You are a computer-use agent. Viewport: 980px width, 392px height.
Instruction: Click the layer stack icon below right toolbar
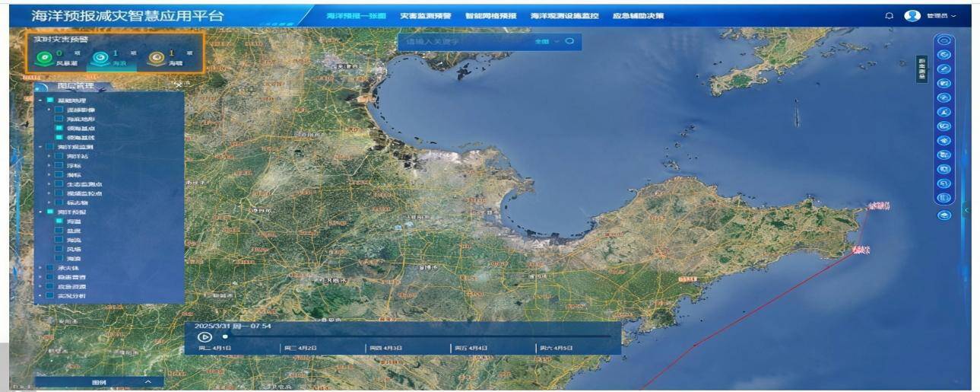coord(944,215)
